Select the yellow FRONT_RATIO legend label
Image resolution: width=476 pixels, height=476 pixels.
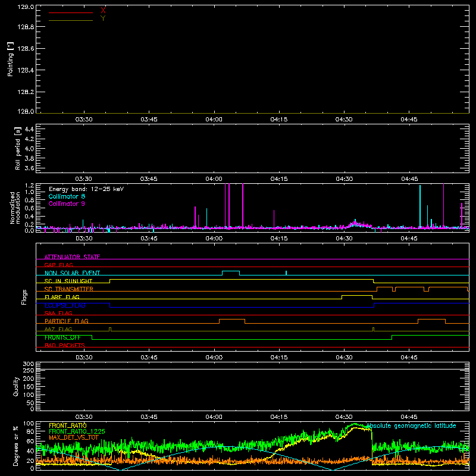(x=68, y=425)
